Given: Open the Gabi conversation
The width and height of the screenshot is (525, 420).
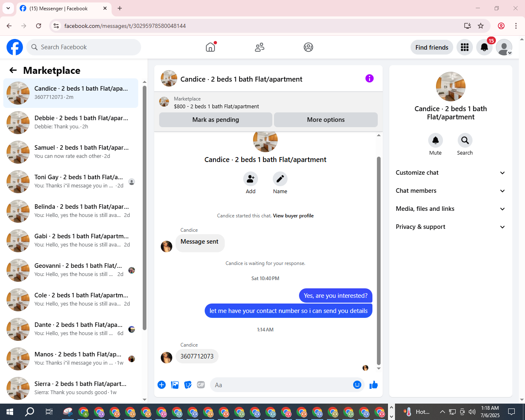Looking at the screenshot, I should (71, 240).
